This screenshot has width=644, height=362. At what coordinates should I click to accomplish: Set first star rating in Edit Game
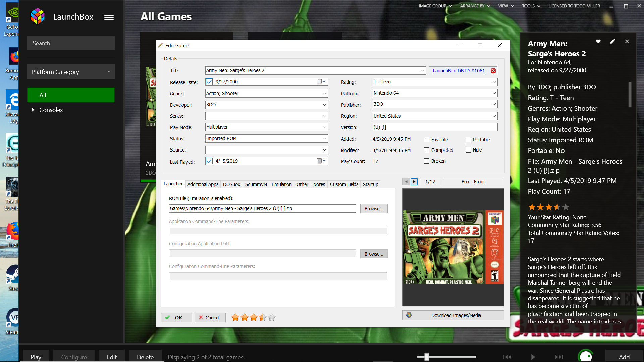point(235,317)
